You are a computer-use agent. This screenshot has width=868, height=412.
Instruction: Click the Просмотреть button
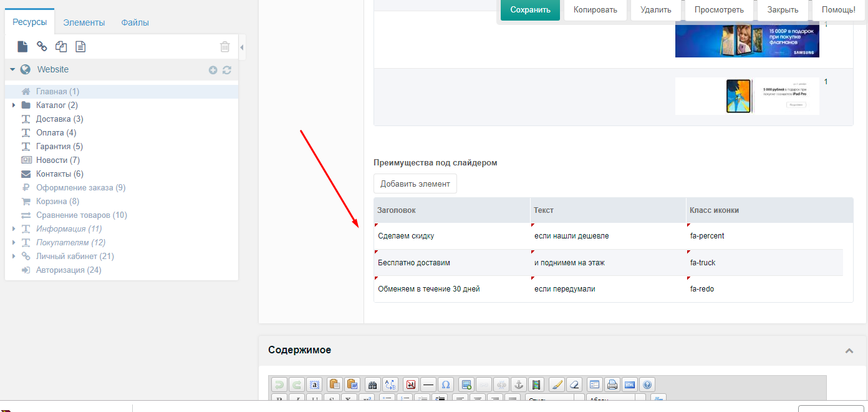coord(719,10)
